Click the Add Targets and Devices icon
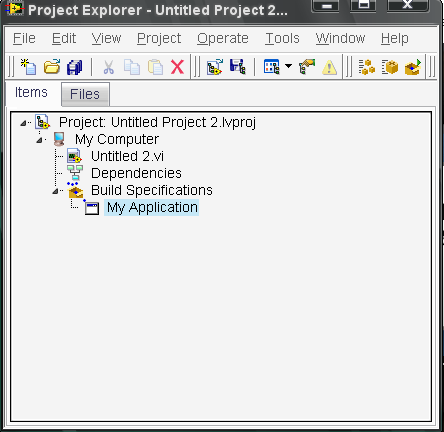The height and width of the screenshot is (432, 444). [215, 67]
